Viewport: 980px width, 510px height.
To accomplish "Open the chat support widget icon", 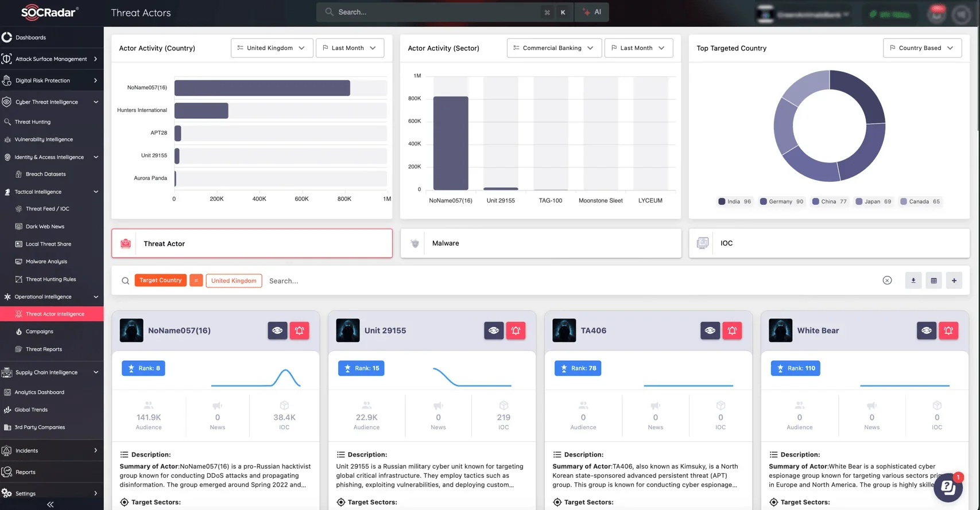I will click(948, 488).
